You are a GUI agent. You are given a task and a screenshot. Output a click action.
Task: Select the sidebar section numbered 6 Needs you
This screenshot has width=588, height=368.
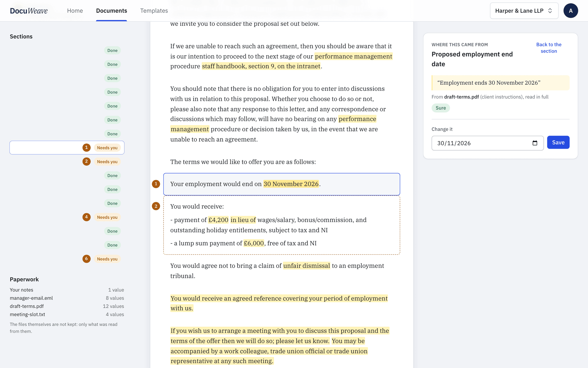(x=67, y=259)
